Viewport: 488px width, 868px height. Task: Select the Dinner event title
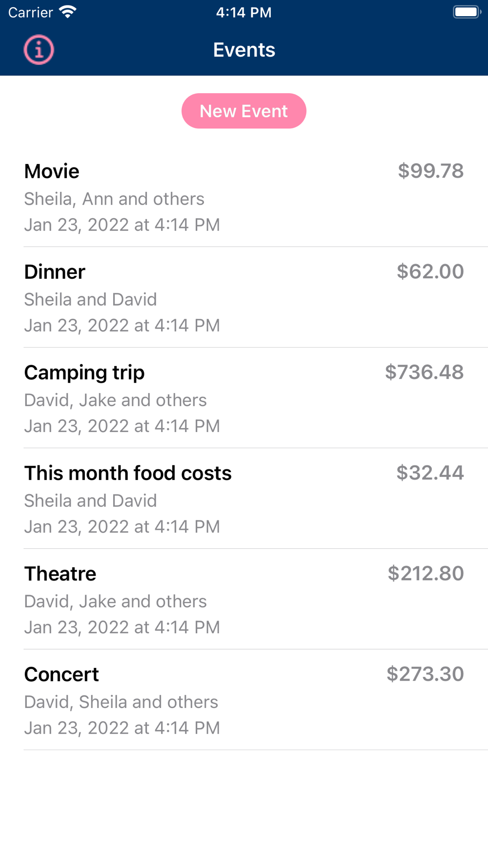[x=55, y=272]
